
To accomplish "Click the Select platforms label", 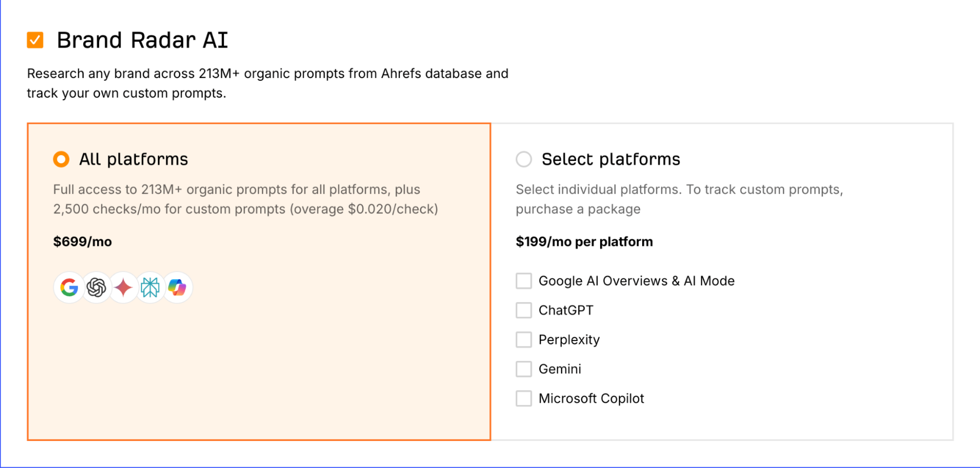I will (x=611, y=159).
